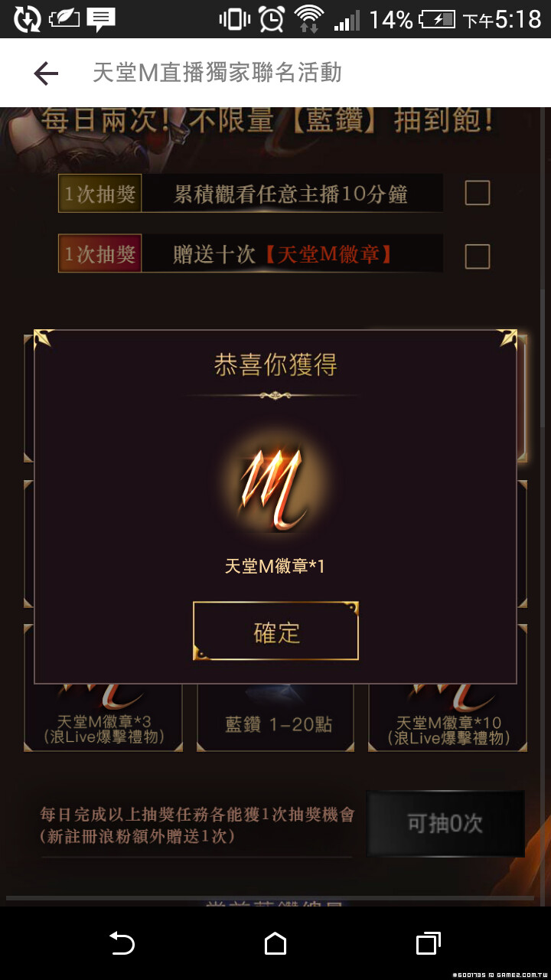The image size is (551, 980).
Task: Tap the Android back navigation icon
Action: 122,943
